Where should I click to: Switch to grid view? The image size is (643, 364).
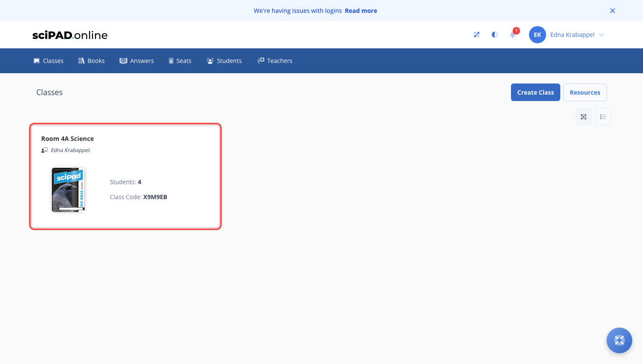pos(583,117)
